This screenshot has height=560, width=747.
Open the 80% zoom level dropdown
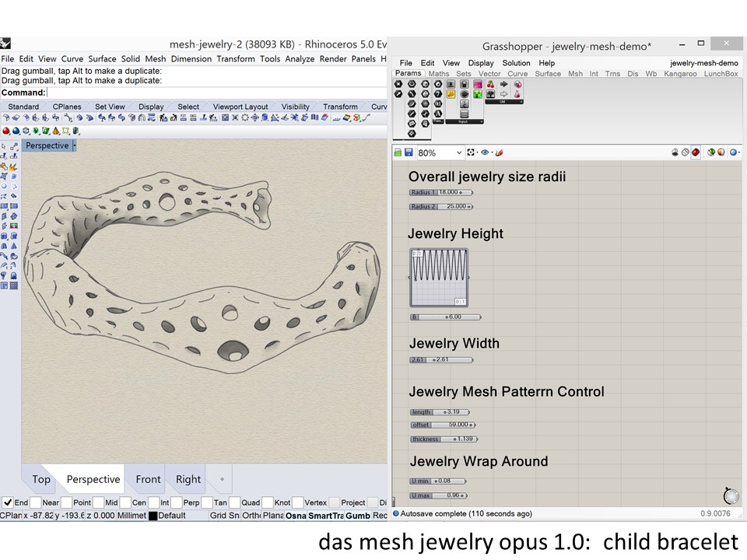pos(459,153)
